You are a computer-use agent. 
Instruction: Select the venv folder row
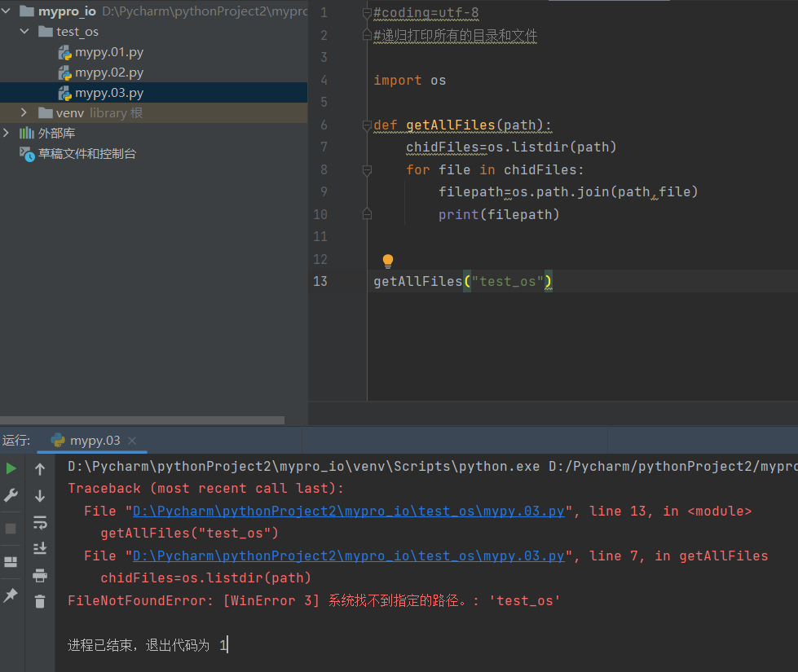154,113
